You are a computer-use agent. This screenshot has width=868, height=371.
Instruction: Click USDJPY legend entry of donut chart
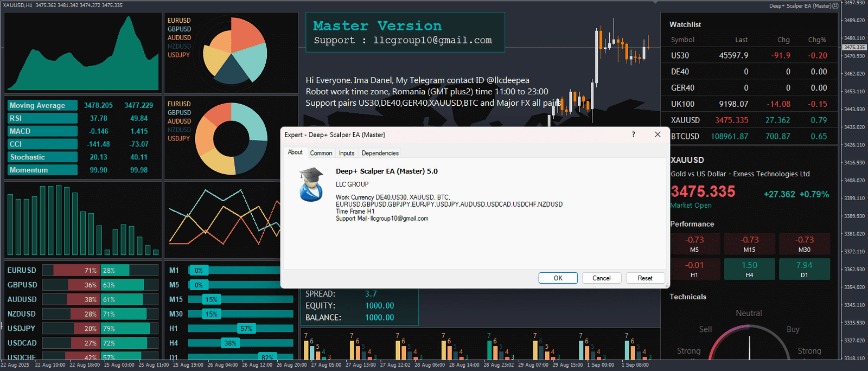pos(178,139)
